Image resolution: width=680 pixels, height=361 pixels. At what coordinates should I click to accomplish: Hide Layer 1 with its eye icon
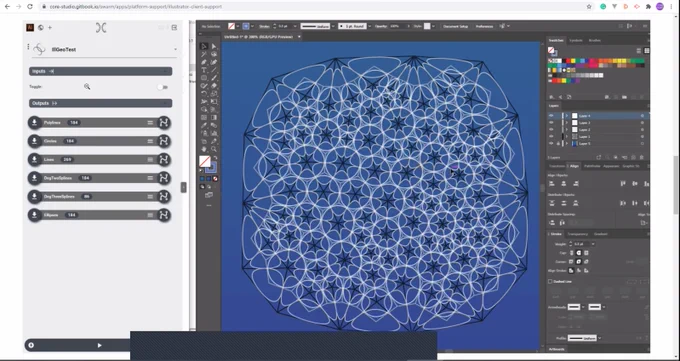(x=551, y=137)
